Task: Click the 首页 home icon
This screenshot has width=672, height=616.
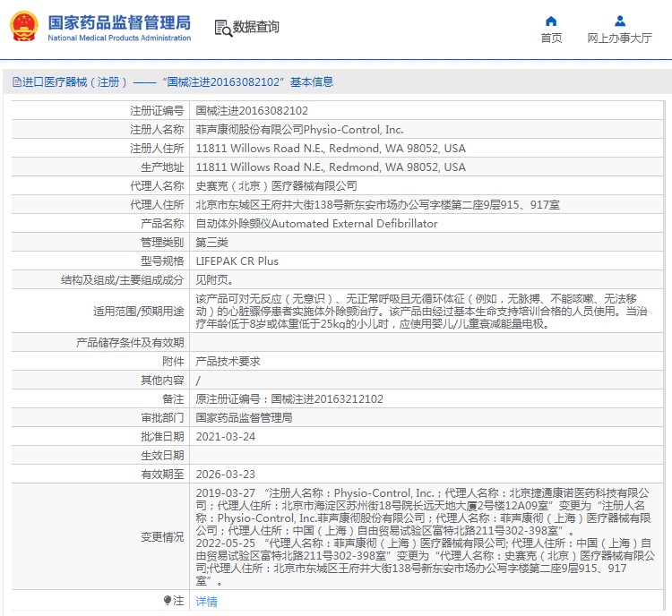Action: (551, 21)
